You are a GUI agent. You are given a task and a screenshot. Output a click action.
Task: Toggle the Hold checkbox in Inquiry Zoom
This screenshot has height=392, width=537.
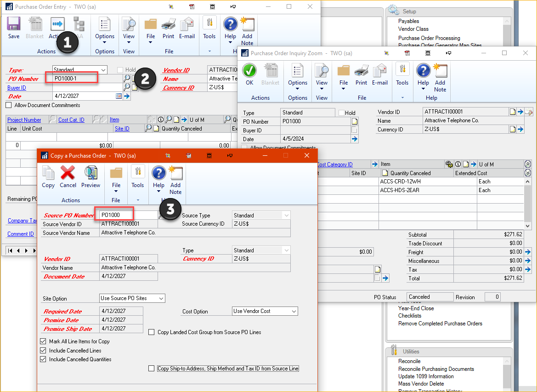coord(341,113)
